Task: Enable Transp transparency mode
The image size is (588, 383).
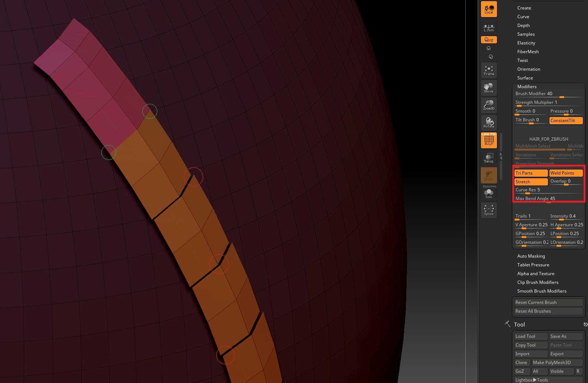Action: coord(489,157)
